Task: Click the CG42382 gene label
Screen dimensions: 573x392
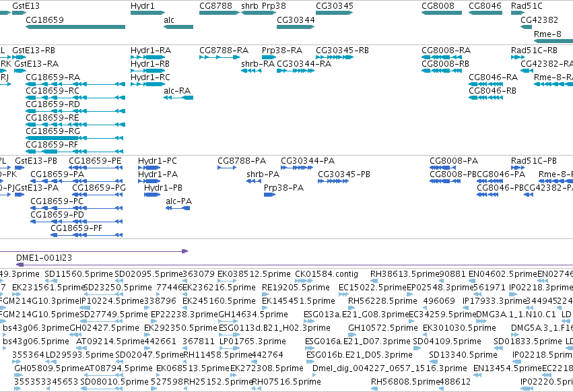Action: click(539, 20)
